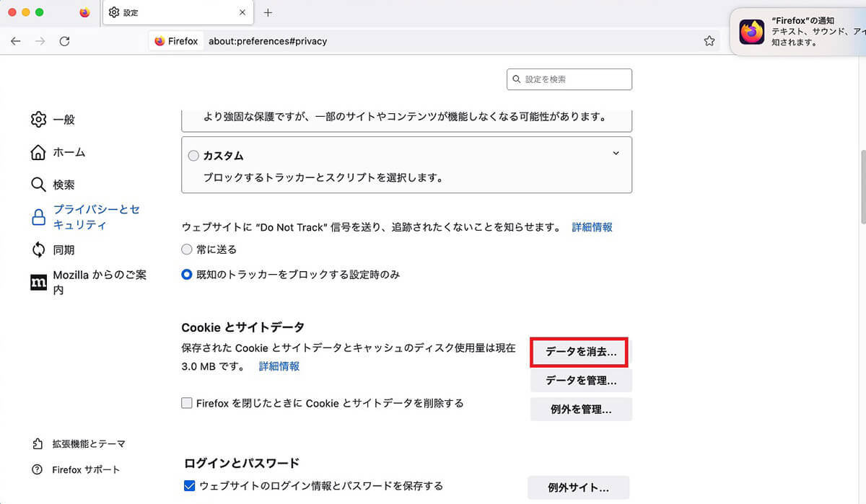The width and height of the screenshot is (866, 504).
Task: Open 拡張機能とテーマ link
Action: 79,443
